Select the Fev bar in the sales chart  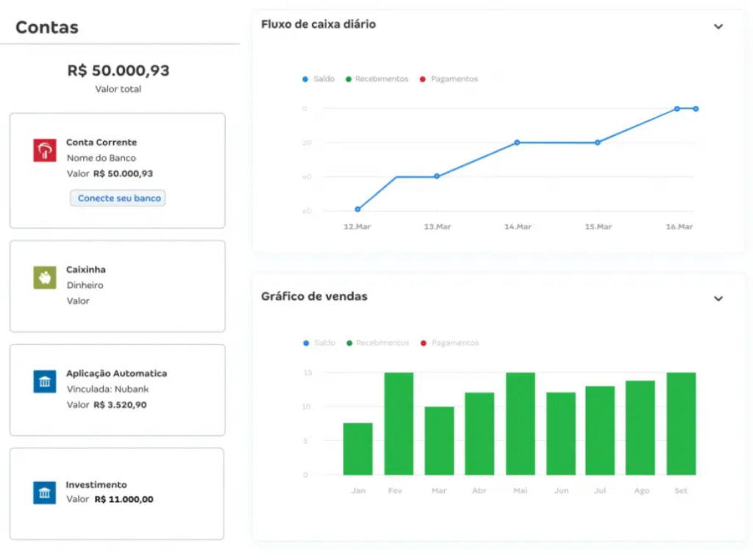point(399,423)
